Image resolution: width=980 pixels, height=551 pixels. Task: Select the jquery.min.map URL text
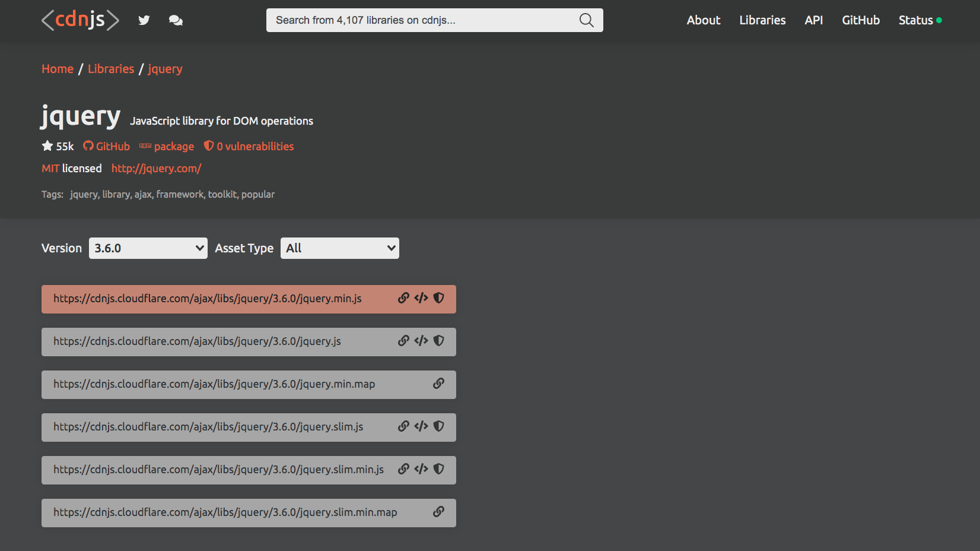[x=214, y=384]
